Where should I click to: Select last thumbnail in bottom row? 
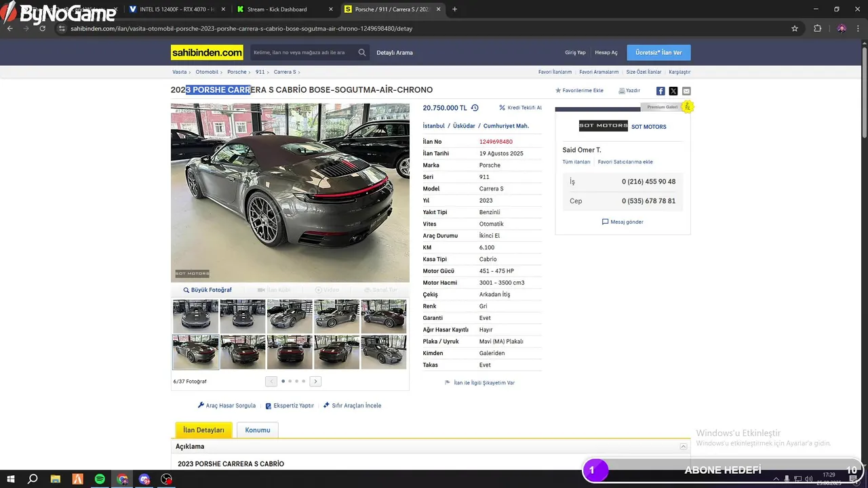pyautogui.click(x=384, y=352)
